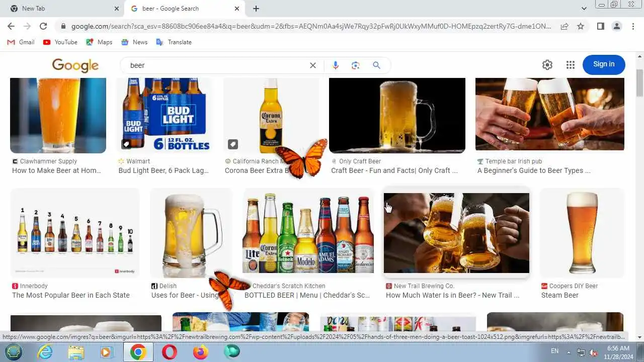Click the Chrome taskbar icon
Image resolution: width=644 pixels, height=362 pixels.
(x=138, y=352)
